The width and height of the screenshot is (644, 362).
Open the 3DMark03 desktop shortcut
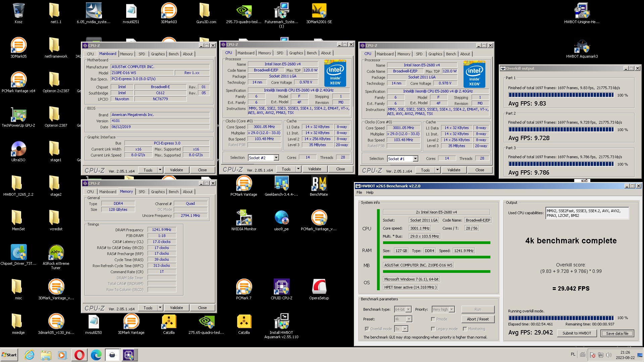click(169, 13)
